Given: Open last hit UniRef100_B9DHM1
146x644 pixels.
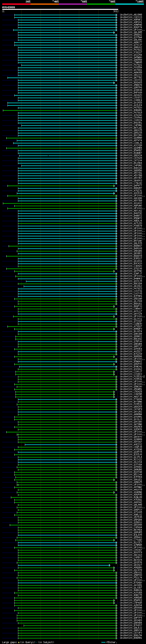Looking at the screenshot, I should point(131,638).
